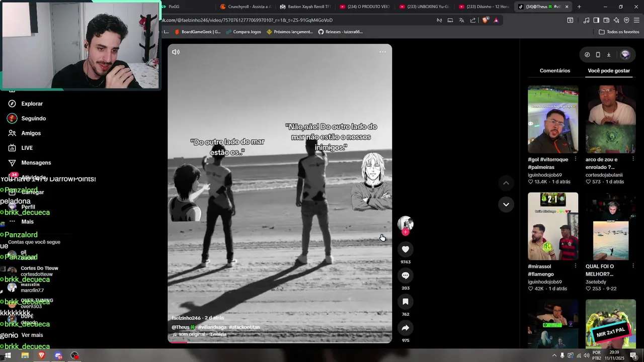Screen dimensions: 644x362
Task: Open the QUAL FOI O MELHOR video thumbnail
Action: point(610,226)
